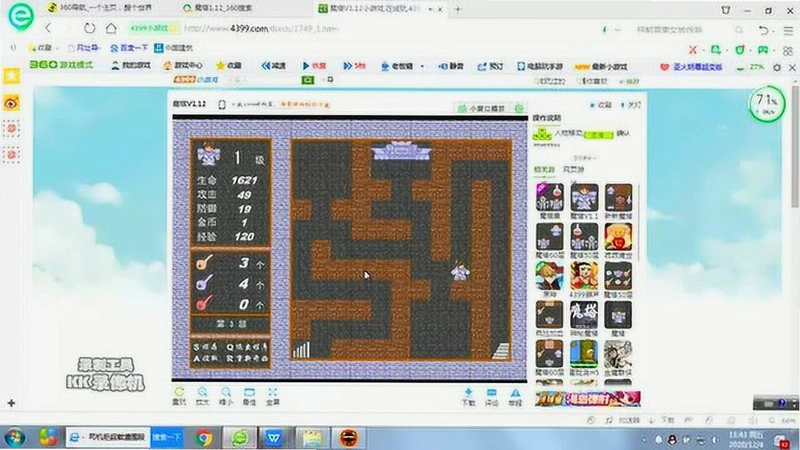Image resolution: width=800 pixels, height=450 pixels.
Task: Click the page vertical scrollbar
Action: coord(795,145)
